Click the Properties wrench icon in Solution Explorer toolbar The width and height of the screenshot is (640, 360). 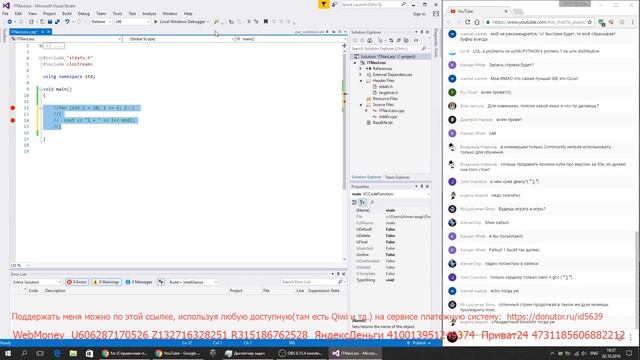pyautogui.click(x=416, y=40)
